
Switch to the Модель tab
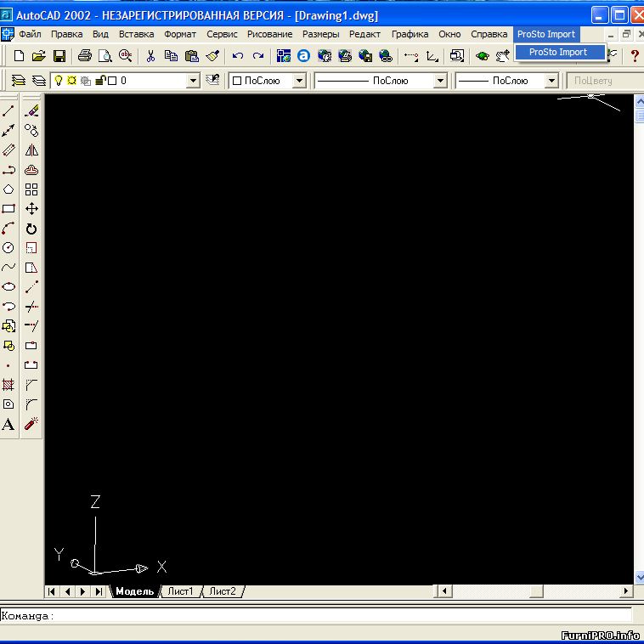coord(134,591)
